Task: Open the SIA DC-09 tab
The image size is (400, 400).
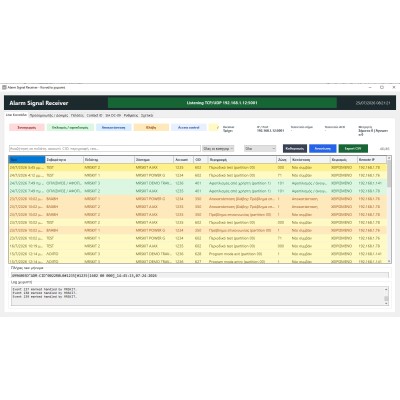Action: pyautogui.click(x=113, y=115)
